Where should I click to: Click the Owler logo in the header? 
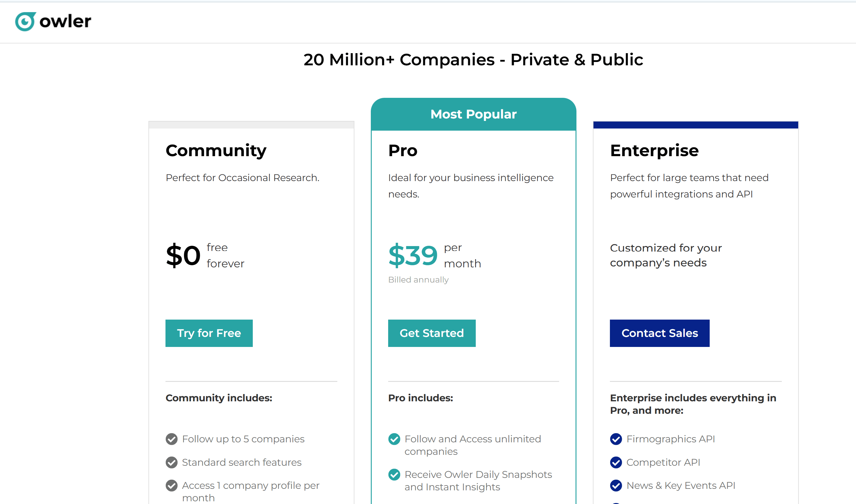click(53, 21)
